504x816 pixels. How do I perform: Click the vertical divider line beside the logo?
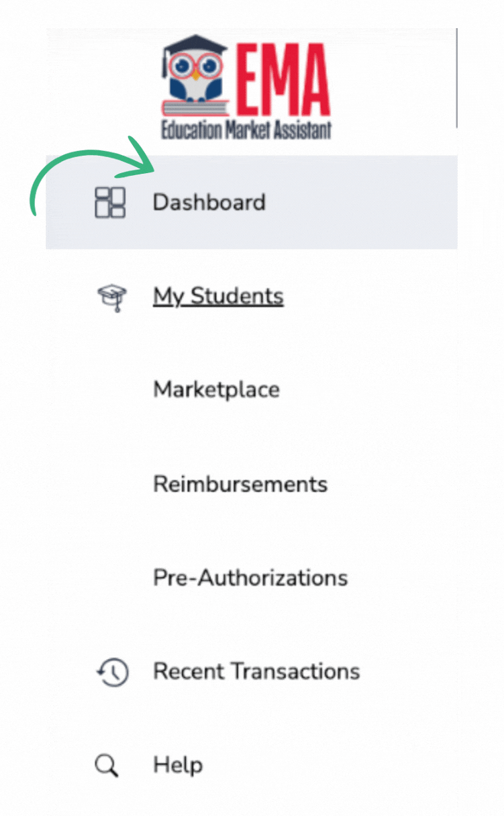[x=456, y=77]
